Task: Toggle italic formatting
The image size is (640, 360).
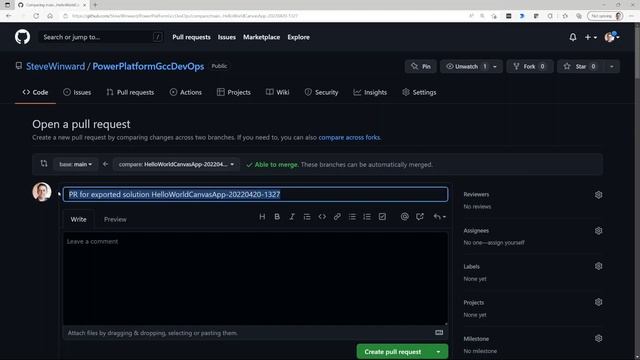Action: [292, 217]
